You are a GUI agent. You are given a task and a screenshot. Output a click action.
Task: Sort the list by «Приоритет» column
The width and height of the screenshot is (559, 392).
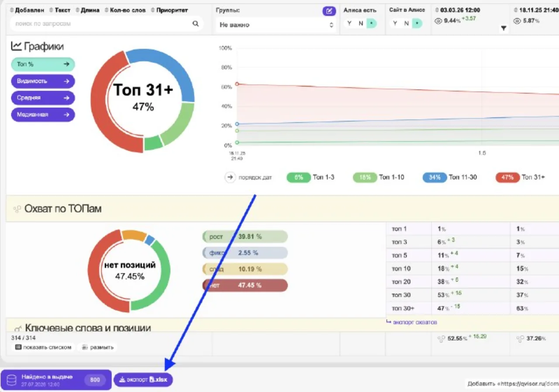[169, 10]
